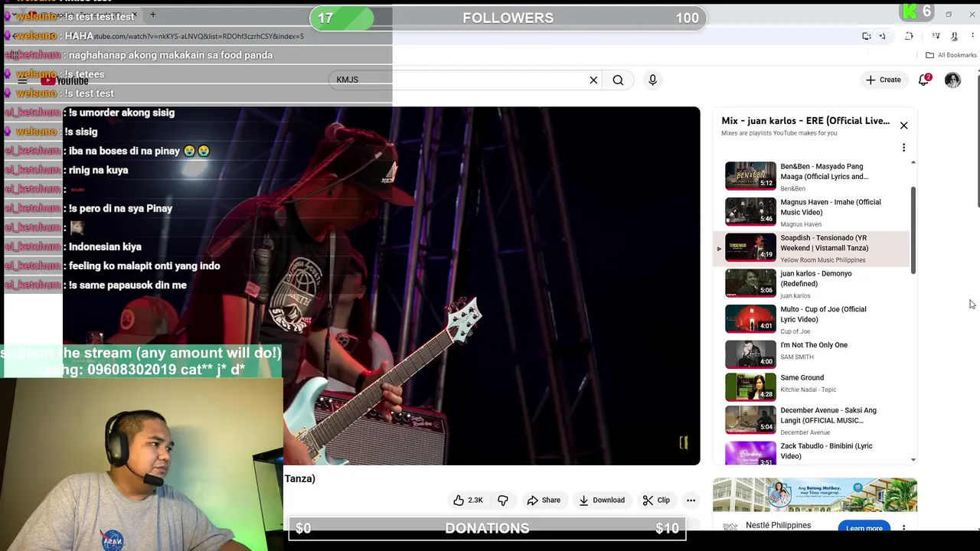
Task: Play Multo Cup of Joe thumbnail
Action: (750, 318)
